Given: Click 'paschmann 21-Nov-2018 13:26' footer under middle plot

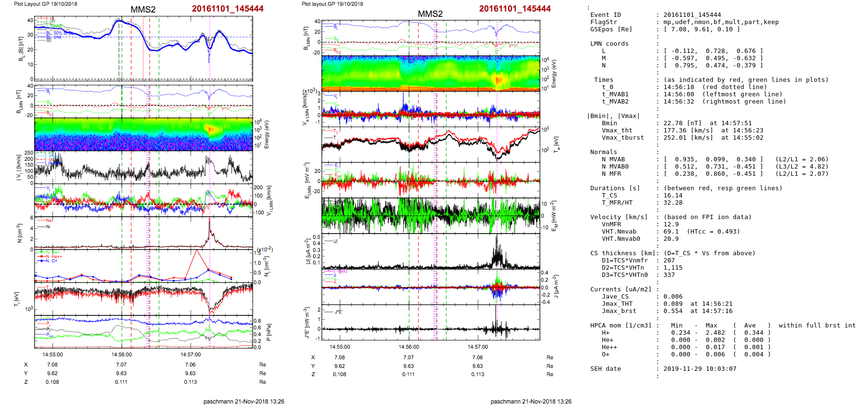Looking at the screenshot, I should click(531, 401).
